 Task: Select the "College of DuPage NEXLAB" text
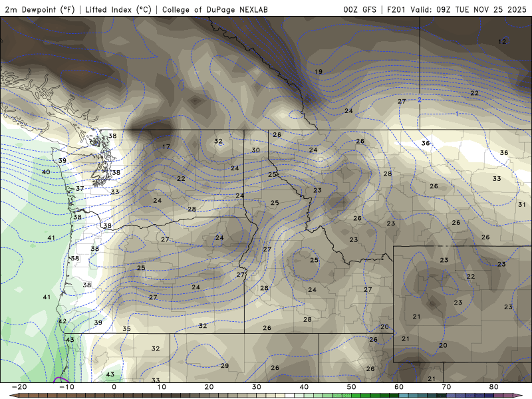tap(215, 9)
